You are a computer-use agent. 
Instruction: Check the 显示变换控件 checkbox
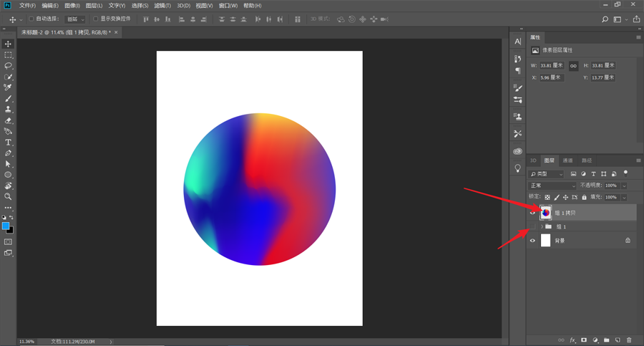[x=96, y=19]
